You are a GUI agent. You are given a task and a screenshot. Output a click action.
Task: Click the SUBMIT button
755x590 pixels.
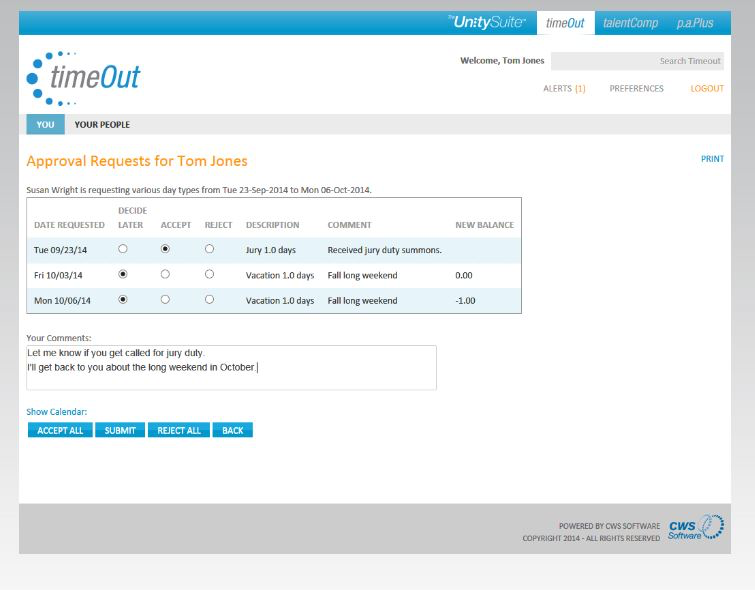120,430
